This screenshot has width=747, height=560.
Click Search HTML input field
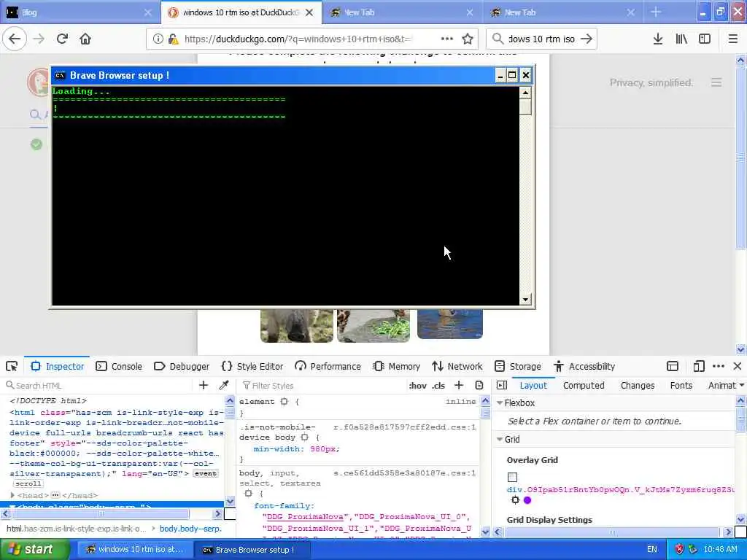click(100, 385)
